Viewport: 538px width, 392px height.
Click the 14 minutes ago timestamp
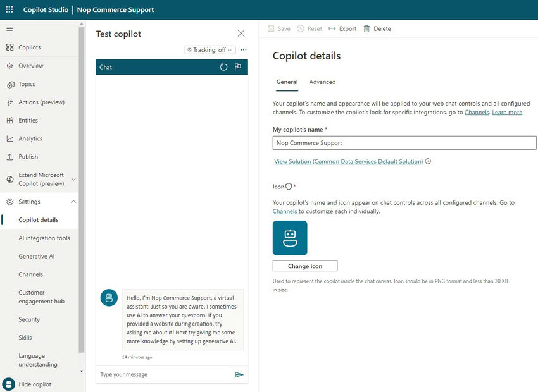(x=137, y=357)
